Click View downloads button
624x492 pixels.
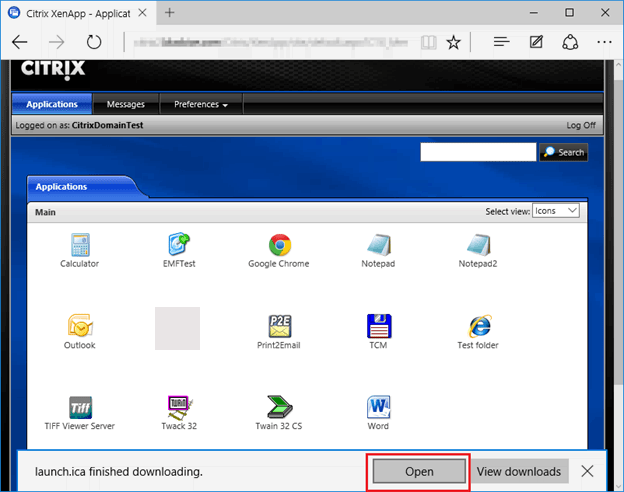tap(519, 472)
